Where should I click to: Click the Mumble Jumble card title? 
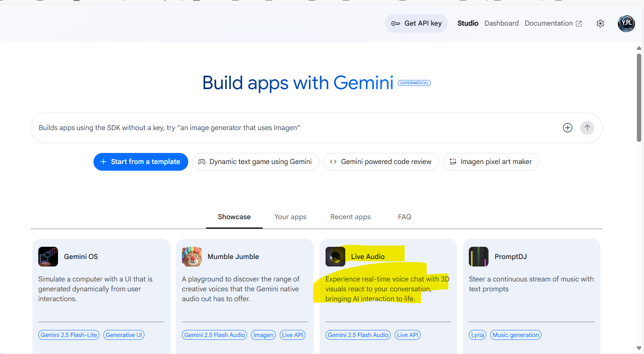(233, 257)
